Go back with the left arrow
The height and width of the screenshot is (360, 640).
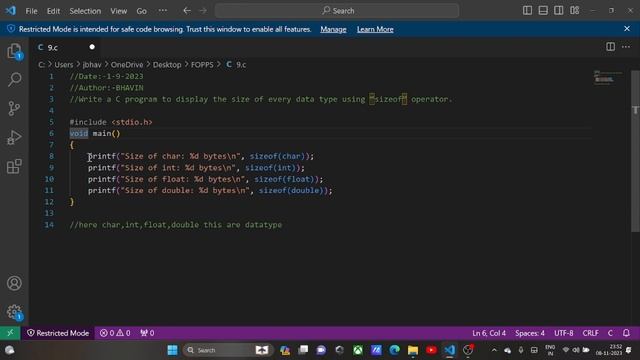tap(187, 11)
